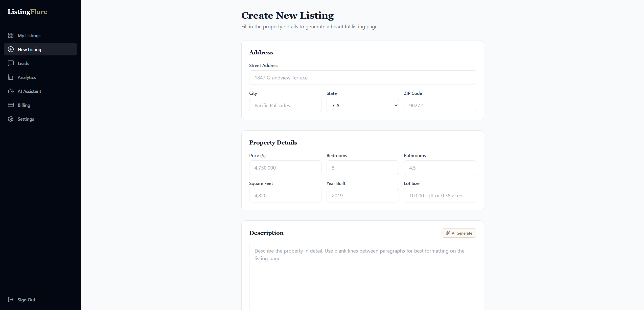Select the Bedrooms input
Screen dimensions: 644x310
tap(362, 168)
